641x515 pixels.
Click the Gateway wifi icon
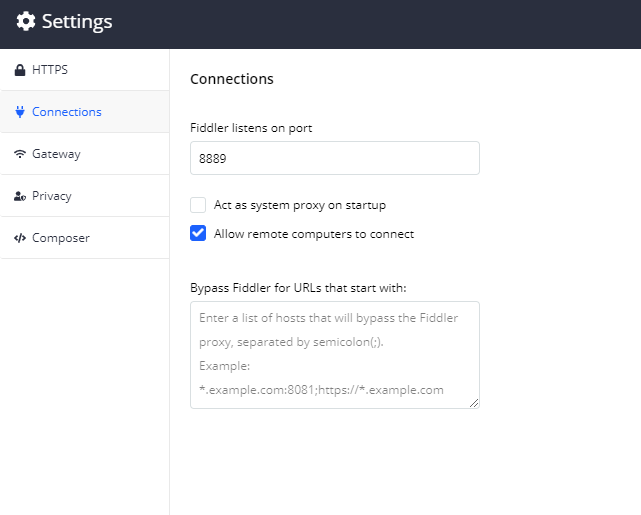[x=20, y=154]
